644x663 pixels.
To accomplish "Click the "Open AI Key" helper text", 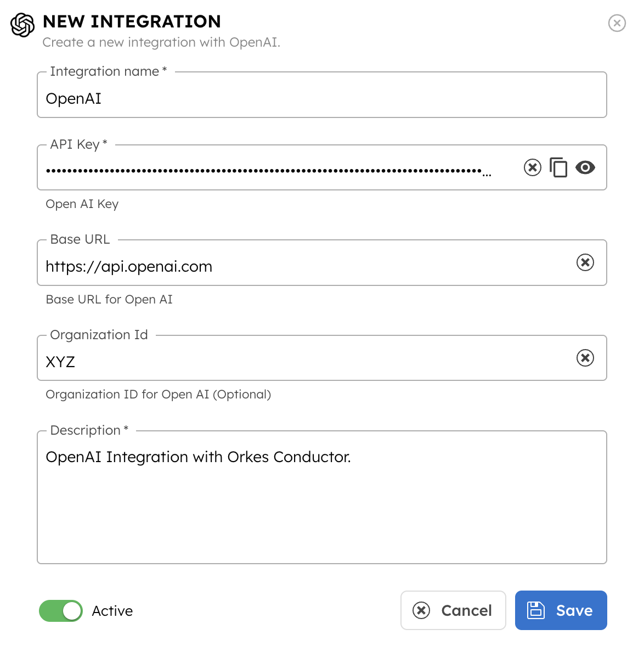I will pos(82,204).
